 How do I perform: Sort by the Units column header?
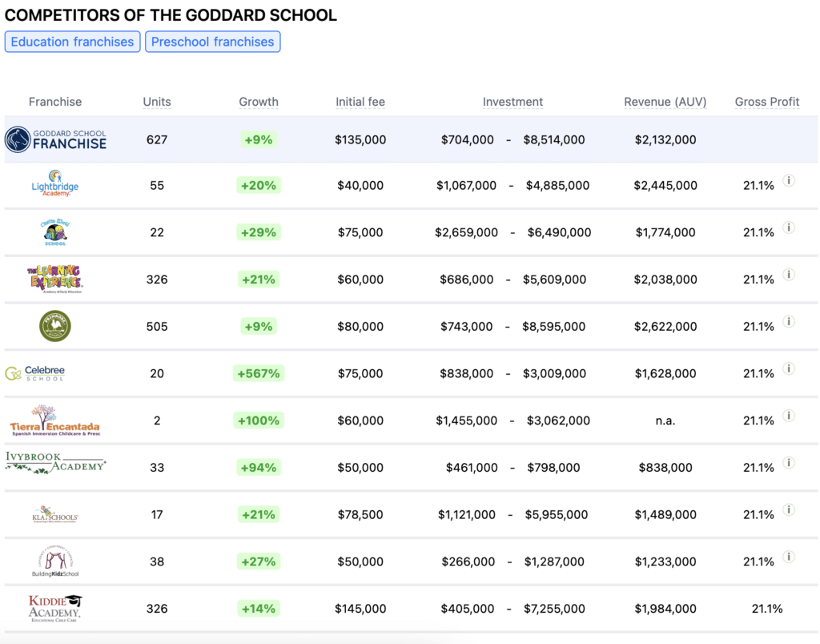(x=157, y=102)
